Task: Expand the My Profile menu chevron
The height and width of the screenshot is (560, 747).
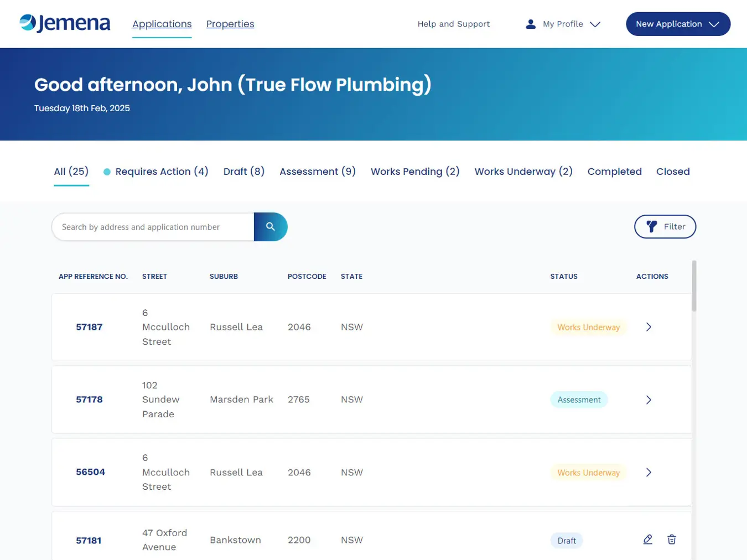Action: tap(595, 24)
